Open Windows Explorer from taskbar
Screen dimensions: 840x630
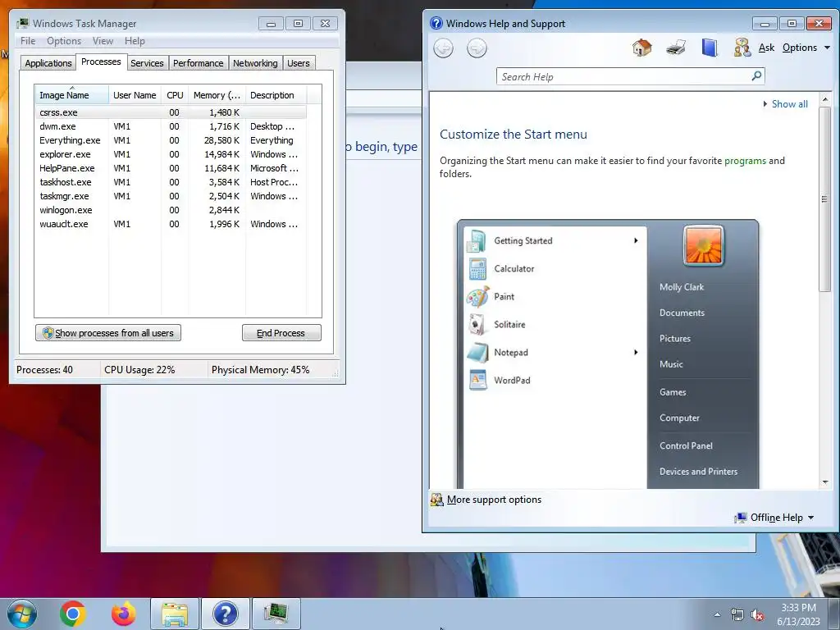pyautogui.click(x=175, y=614)
